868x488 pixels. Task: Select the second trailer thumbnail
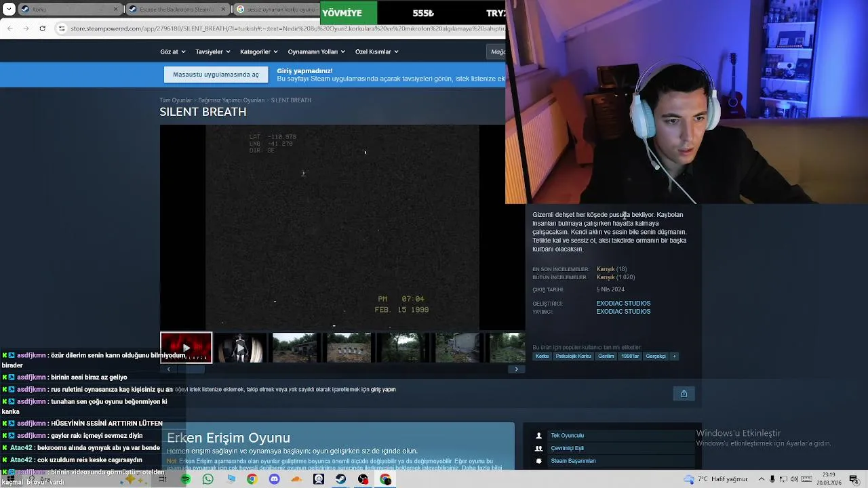tap(240, 348)
